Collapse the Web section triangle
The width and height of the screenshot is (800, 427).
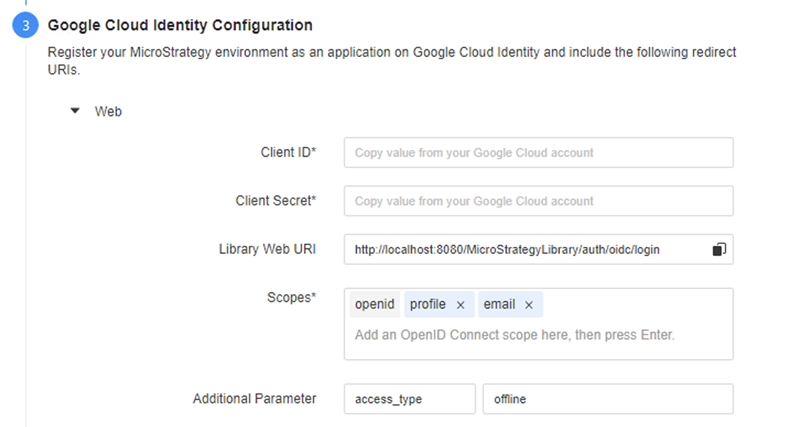tap(75, 111)
